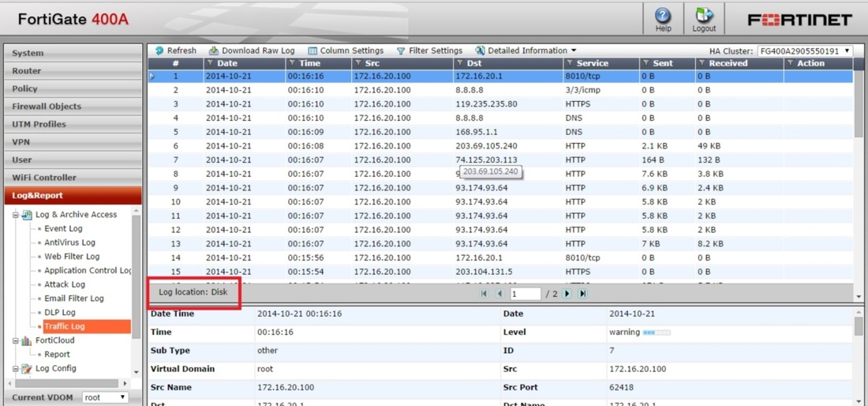
Task: Click the Dst column filter icon
Action: click(x=461, y=63)
